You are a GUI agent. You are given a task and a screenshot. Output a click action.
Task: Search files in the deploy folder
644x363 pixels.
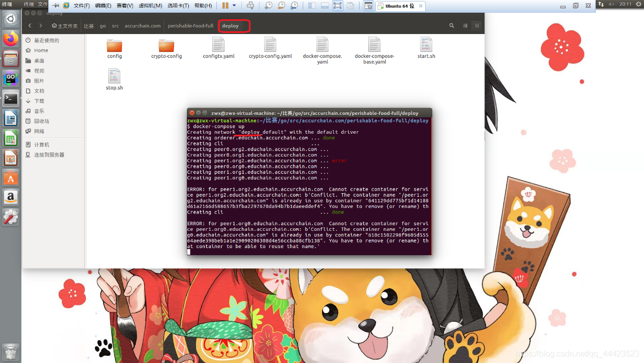pos(452,25)
